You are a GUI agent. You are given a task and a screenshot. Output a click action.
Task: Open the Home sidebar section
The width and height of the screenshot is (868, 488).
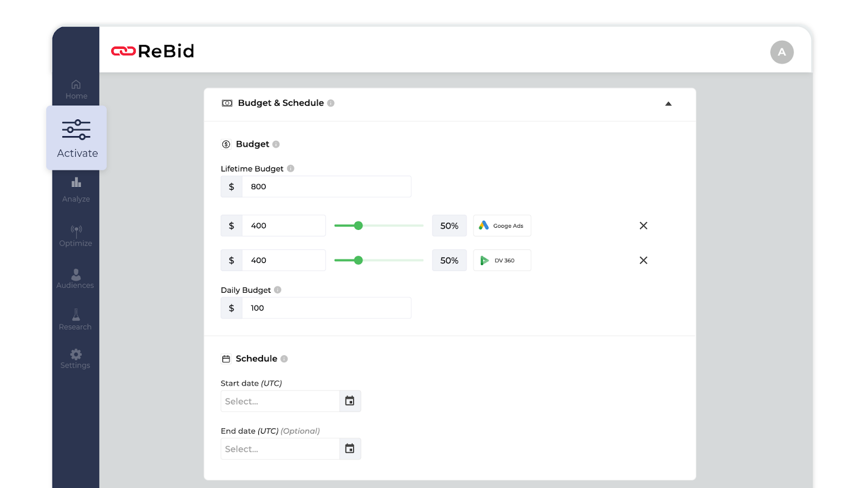click(76, 89)
